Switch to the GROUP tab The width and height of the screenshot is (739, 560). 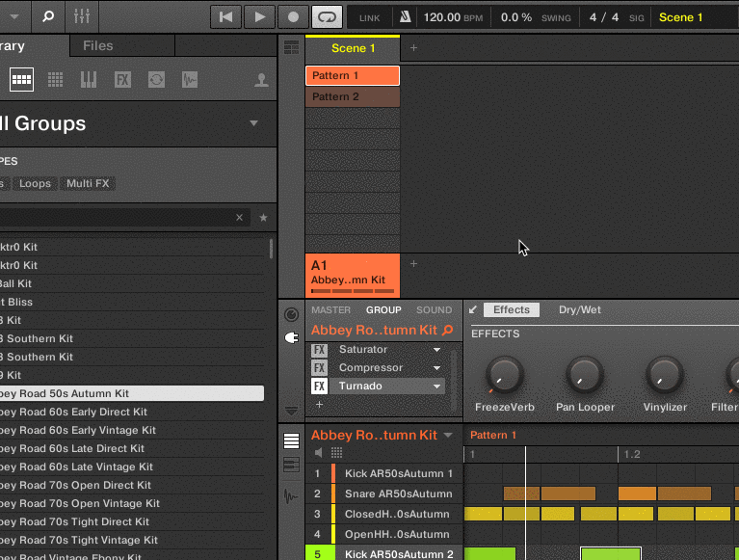(383, 310)
